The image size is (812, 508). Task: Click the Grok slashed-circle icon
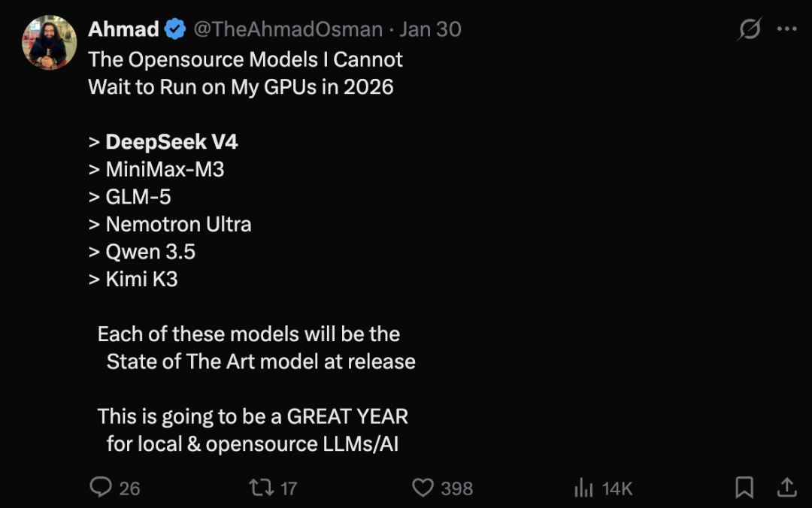point(750,29)
